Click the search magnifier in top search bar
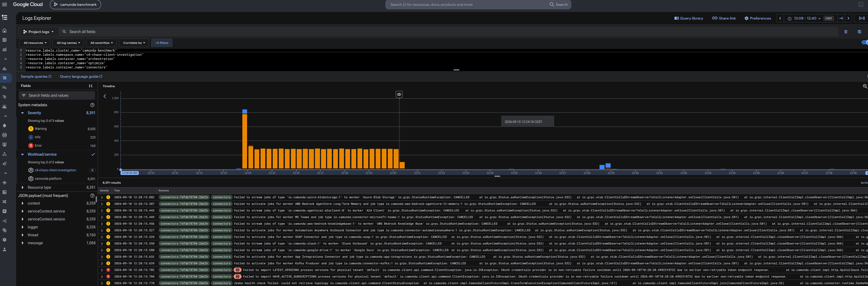 pyautogui.click(x=551, y=4)
